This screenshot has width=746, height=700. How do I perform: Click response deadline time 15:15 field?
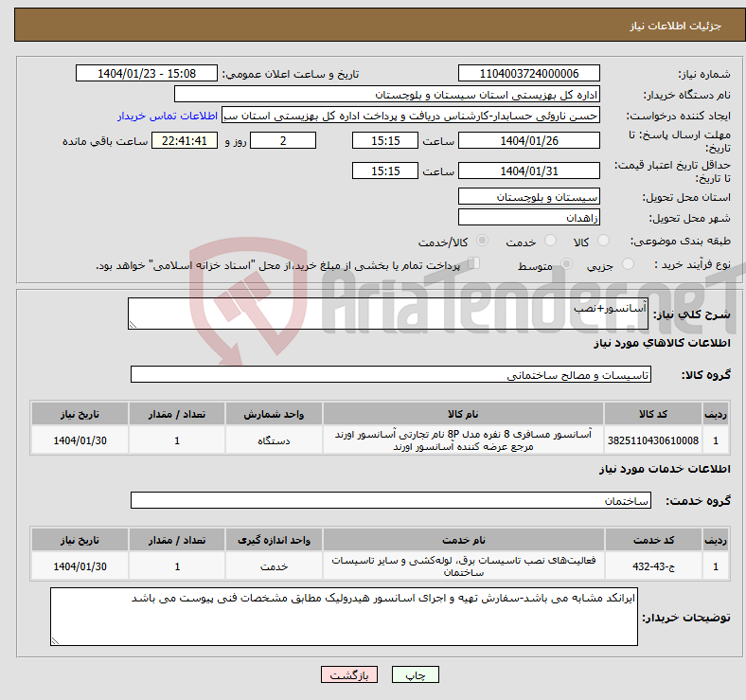[x=385, y=140]
